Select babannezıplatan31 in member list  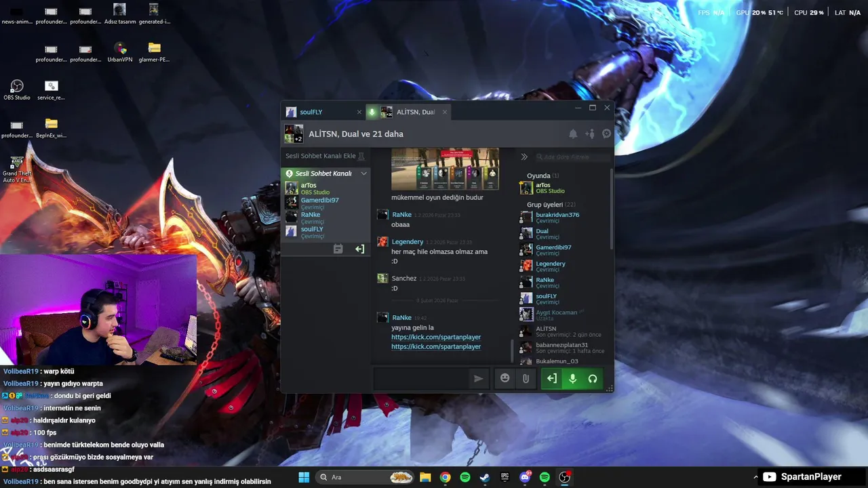pyautogui.click(x=563, y=348)
